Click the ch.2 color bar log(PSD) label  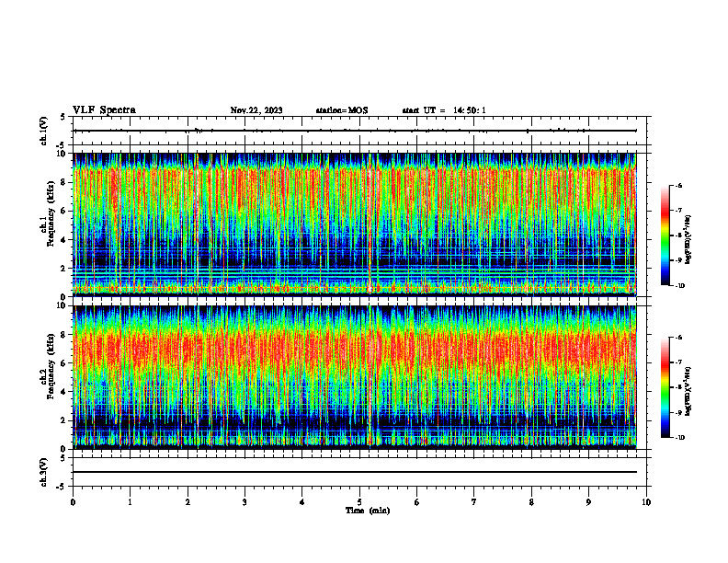[688, 391]
